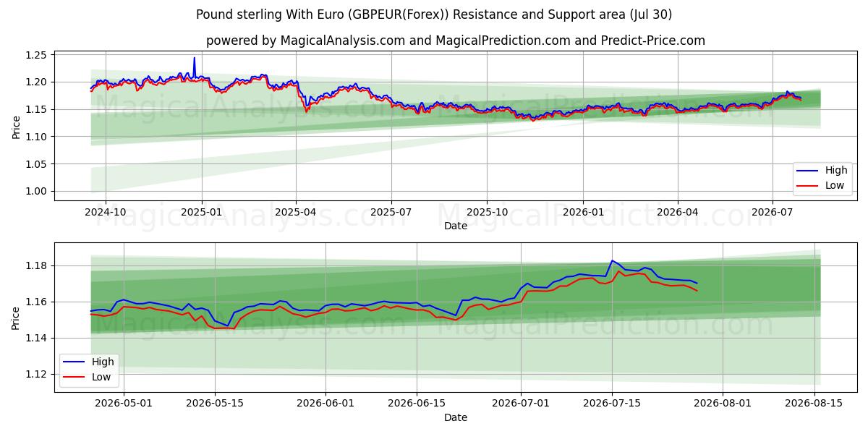Click the 'powered by MagicalAnalysis.com' subtitle
The image size is (868, 434).
tap(456, 41)
